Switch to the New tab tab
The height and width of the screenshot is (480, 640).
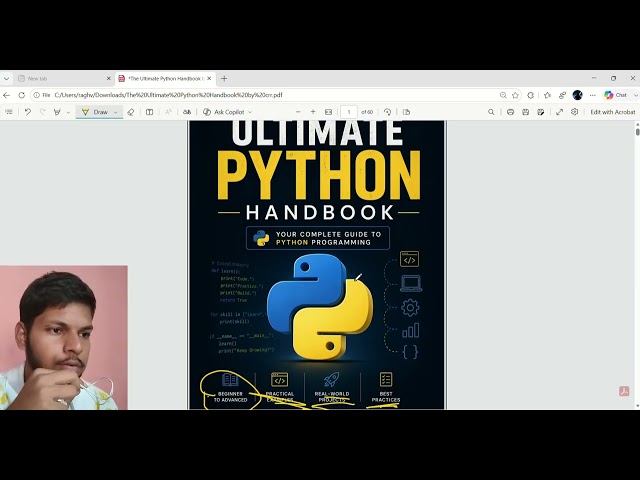click(61, 78)
